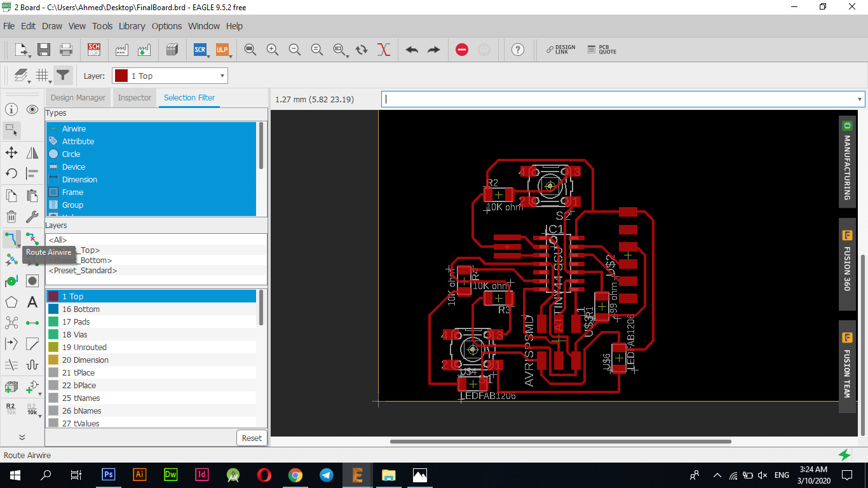The width and height of the screenshot is (868, 488).
Task: Click the Zoom in magnifier
Action: [273, 50]
